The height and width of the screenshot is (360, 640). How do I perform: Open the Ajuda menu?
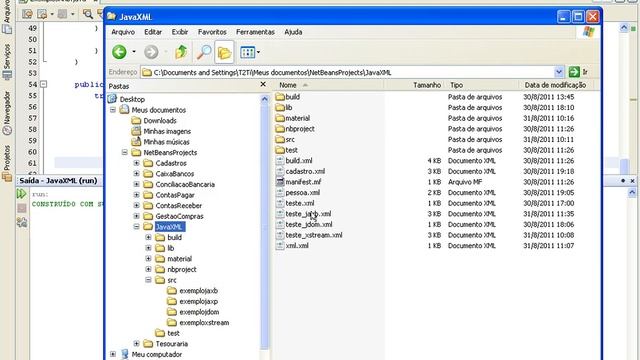[293, 32]
